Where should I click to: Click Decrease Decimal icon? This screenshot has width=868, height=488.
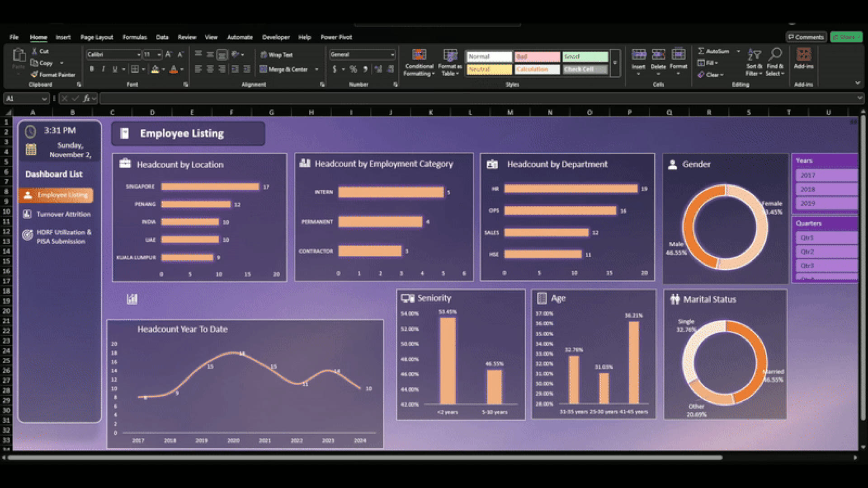coord(391,69)
